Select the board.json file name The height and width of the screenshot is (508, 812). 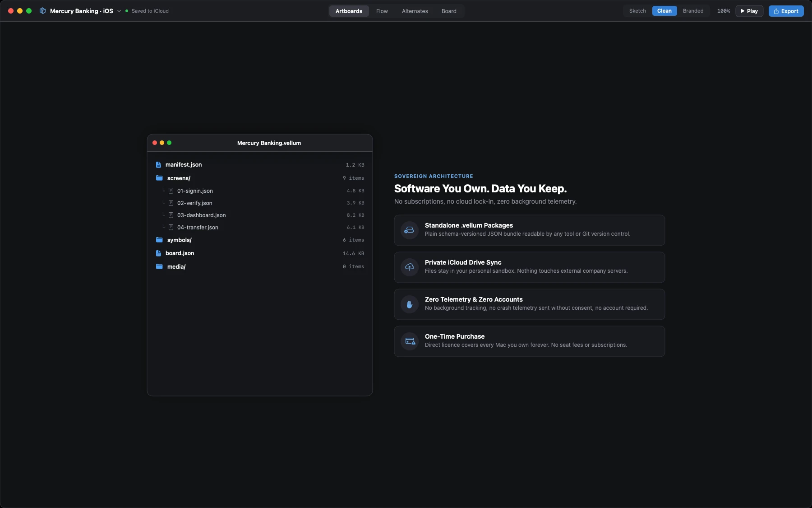pos(180,253)
